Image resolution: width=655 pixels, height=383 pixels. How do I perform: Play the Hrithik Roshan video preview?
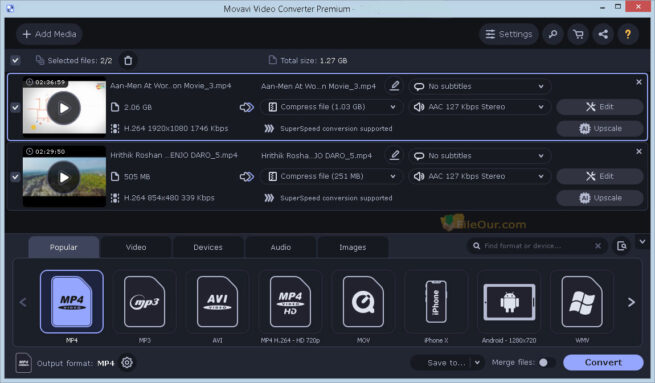pos(64,178)
